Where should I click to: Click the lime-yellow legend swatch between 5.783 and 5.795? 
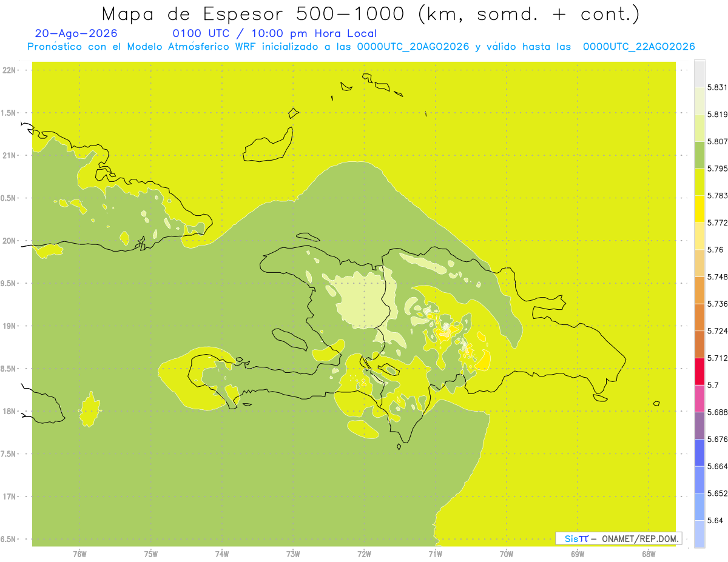pos(699,182)
